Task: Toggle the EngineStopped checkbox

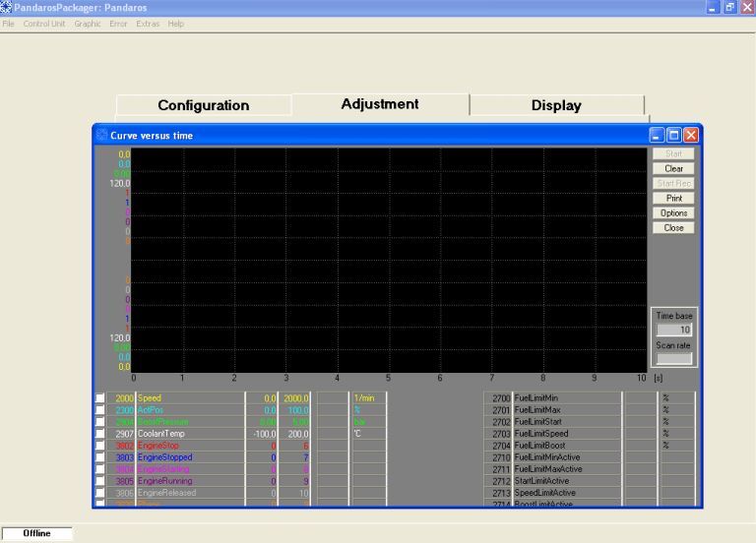Action: point(99,457)
